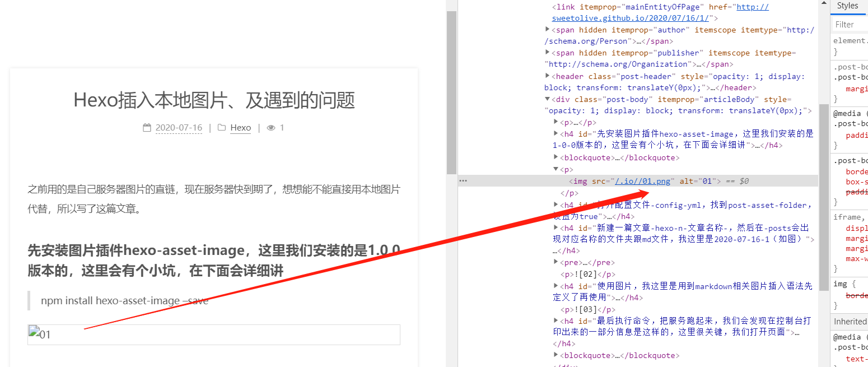Open the Hexo category link
Screen dimensions: 868x367
(241, 128)
